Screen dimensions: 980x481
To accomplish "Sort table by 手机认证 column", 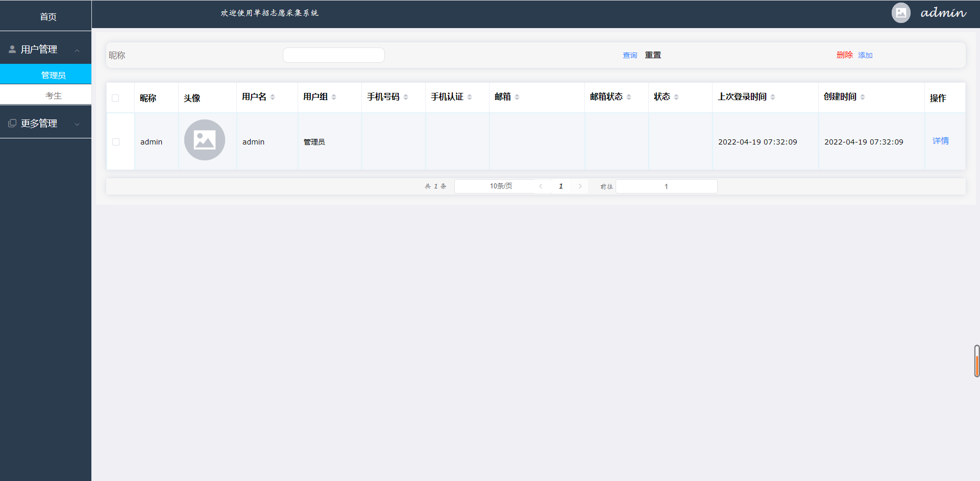I will 470,97.
